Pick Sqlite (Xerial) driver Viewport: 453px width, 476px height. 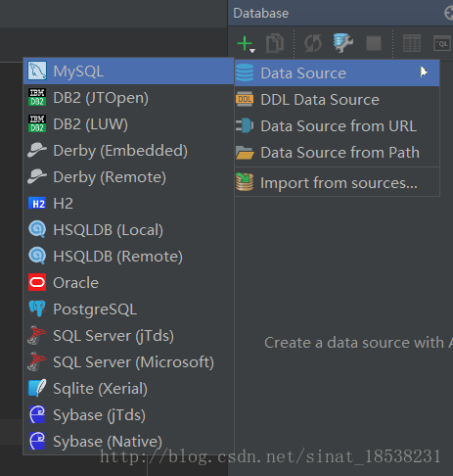pyautogui.click(x=129, y=389)
